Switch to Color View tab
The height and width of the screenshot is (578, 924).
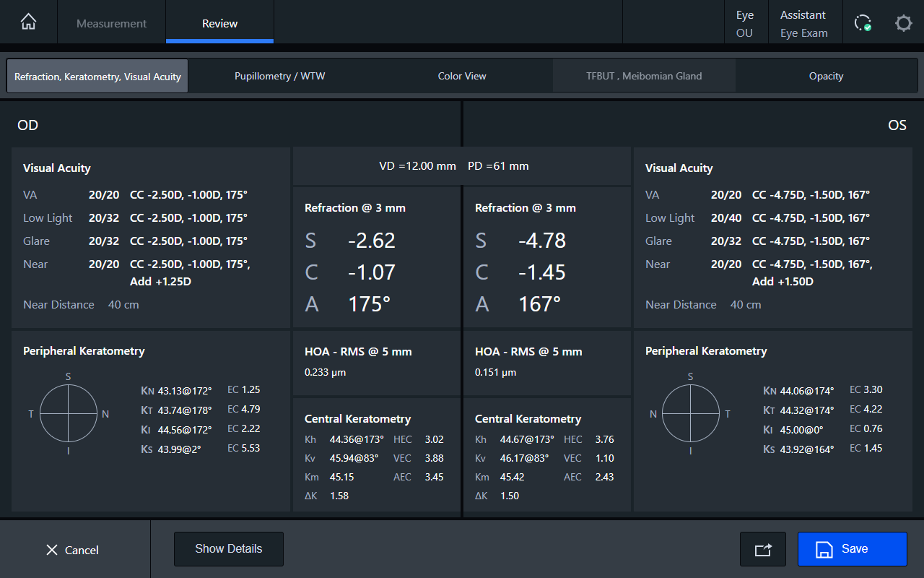click(462, 76)
